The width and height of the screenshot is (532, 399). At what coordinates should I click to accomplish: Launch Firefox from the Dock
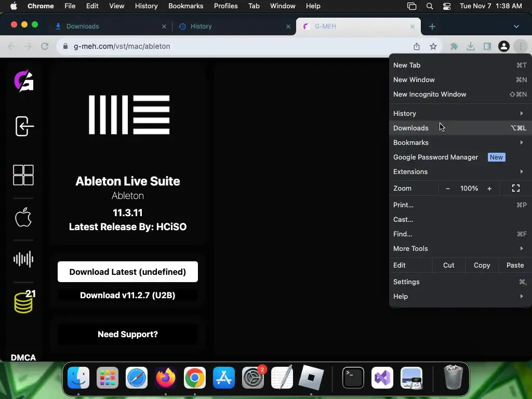166,378
